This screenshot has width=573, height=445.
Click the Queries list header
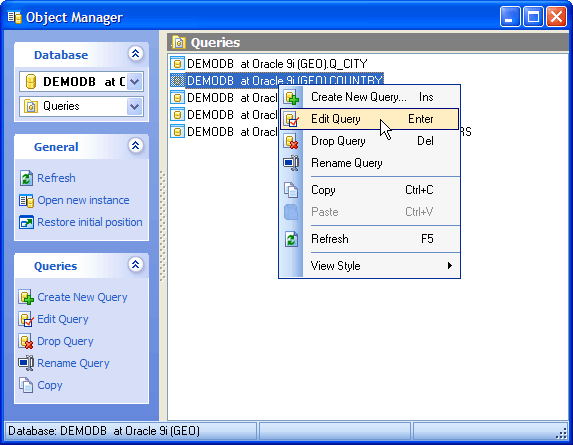[x=368, y=42]
